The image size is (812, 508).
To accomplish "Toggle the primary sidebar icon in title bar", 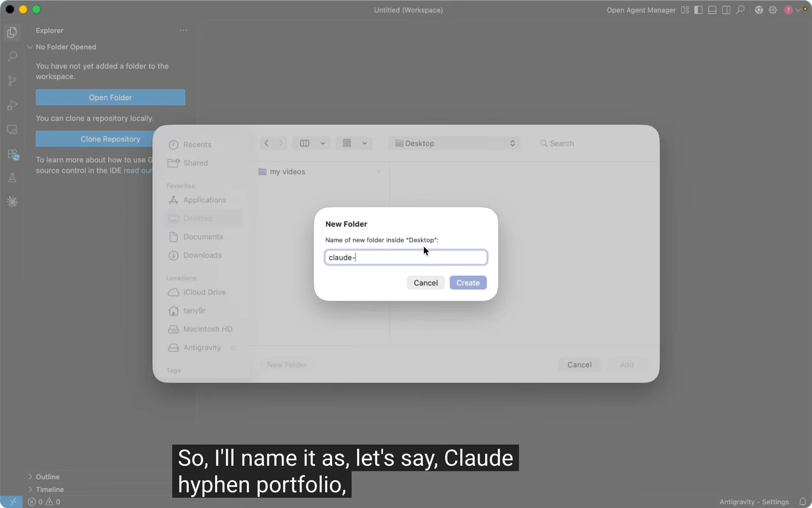I will 698,10.
